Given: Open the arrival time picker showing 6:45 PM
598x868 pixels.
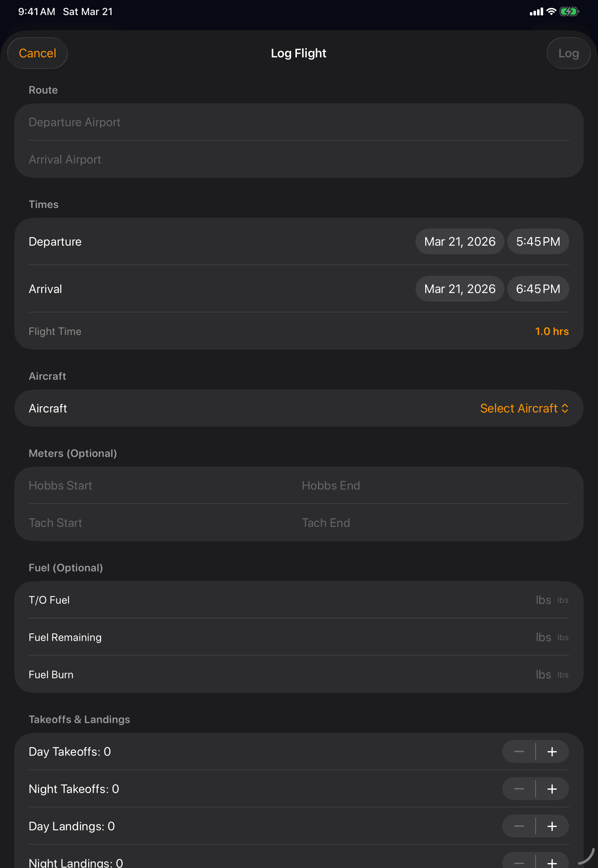Looking at the screenshot, I should (x=538, y=289).
